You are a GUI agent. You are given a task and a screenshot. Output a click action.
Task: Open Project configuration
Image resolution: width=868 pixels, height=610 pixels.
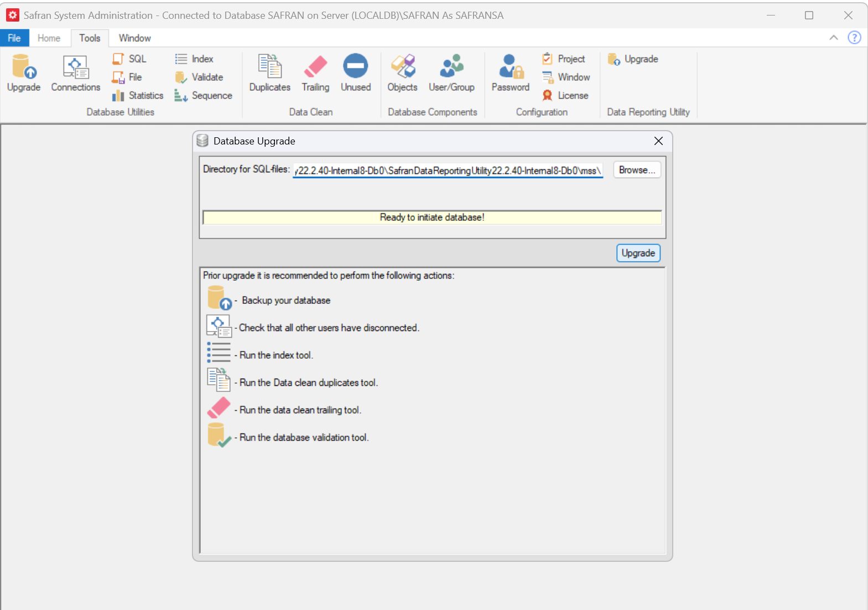pyautogui.click(x=564, y=59)
